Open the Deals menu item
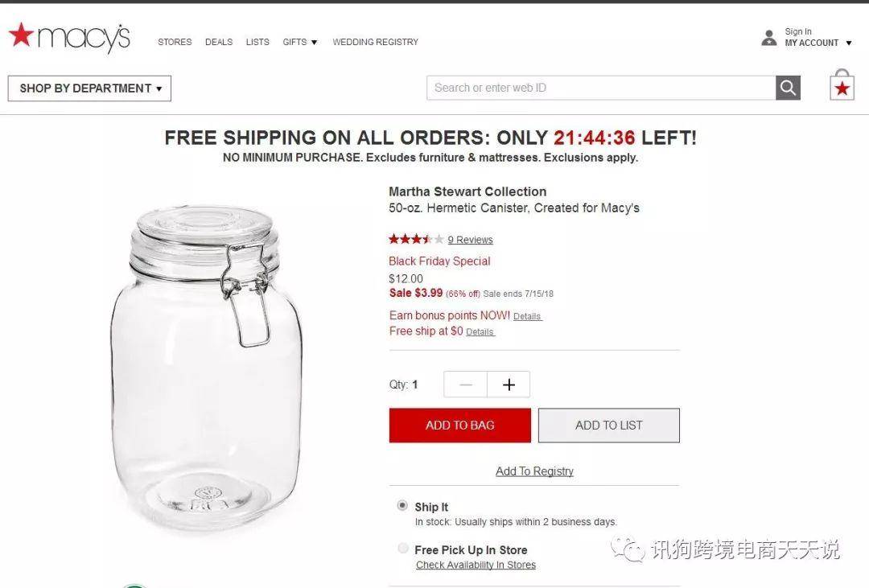This screenshot has height=588, width=869. click(x=219, y=42)
